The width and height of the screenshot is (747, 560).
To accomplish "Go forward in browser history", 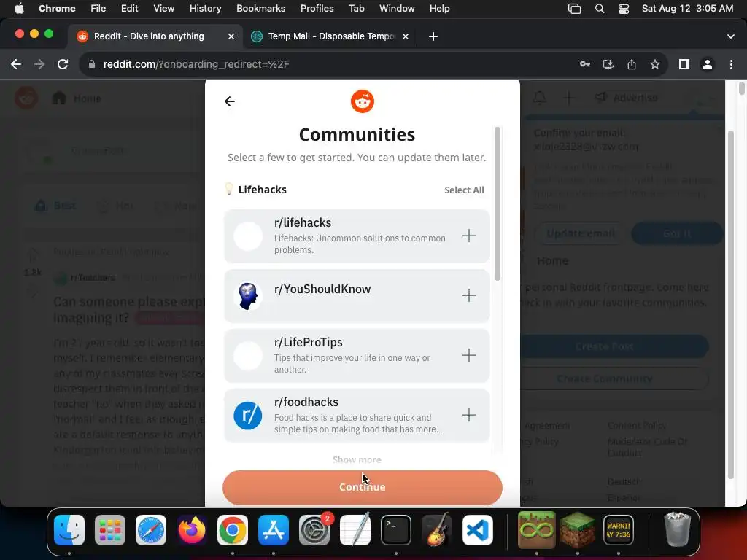I will point(39,64).
